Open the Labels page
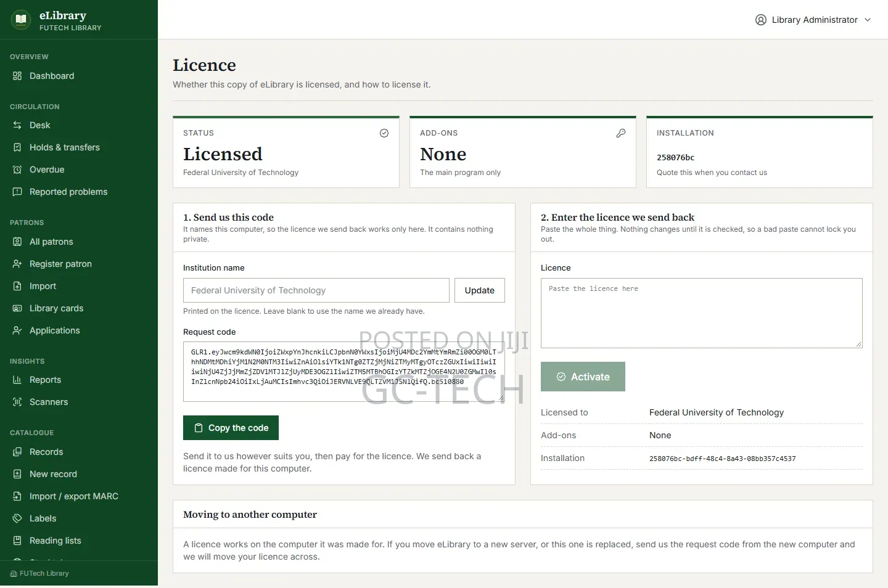The width and height of the screenshot is (888, 588). coord(79,518)
